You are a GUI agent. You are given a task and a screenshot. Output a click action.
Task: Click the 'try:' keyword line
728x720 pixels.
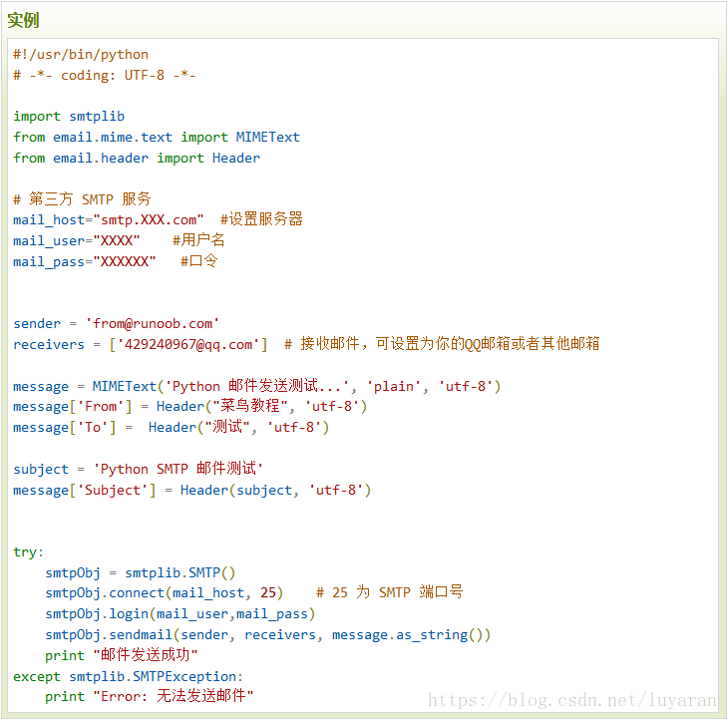click(x=28, y=551)
